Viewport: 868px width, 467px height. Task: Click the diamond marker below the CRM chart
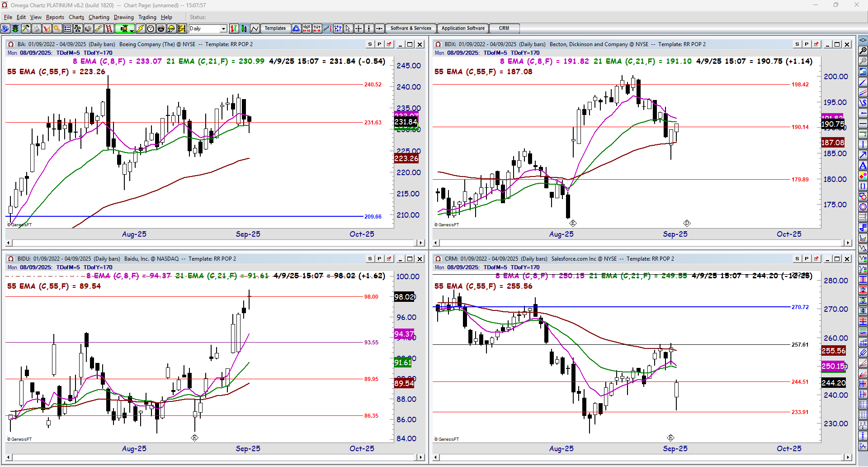(670, 438)
